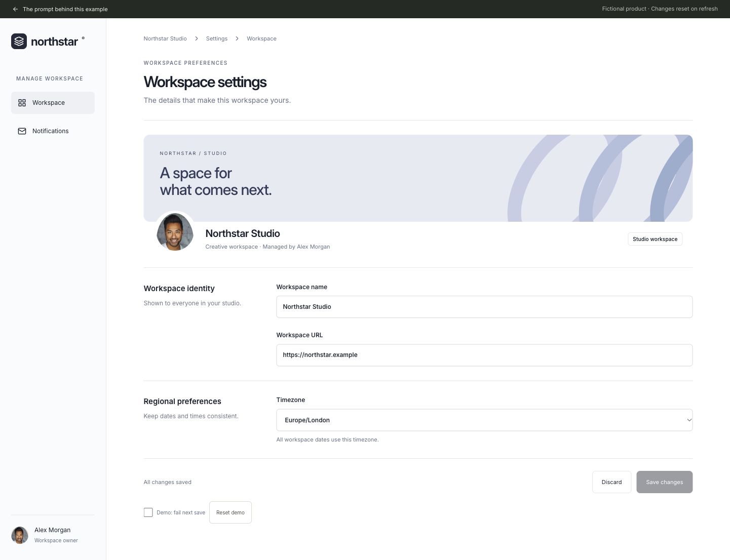Screen dimensions: 730x560
Task: Click the back arrow in the top bar
Action: 15,9
